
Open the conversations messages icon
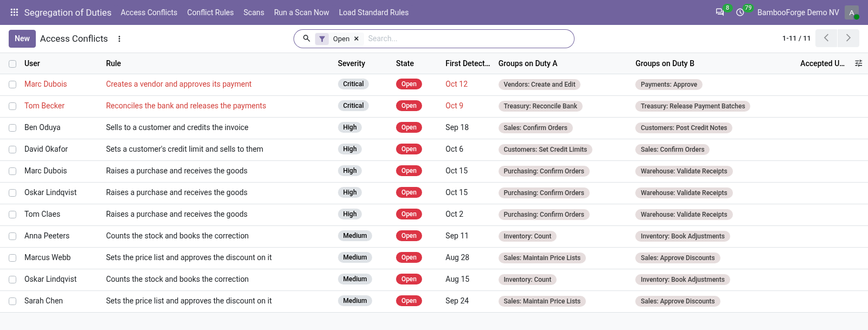[x=720, y=12]
